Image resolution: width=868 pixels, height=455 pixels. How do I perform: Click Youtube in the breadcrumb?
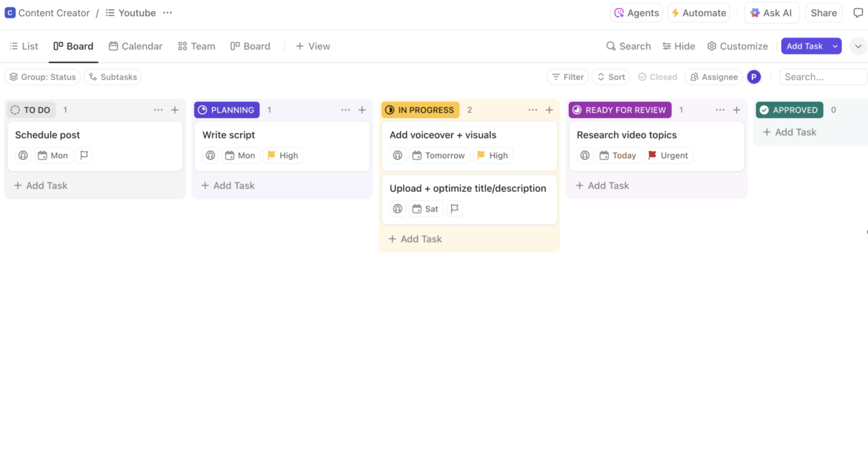pyautogui.click(x=137, y=12)
